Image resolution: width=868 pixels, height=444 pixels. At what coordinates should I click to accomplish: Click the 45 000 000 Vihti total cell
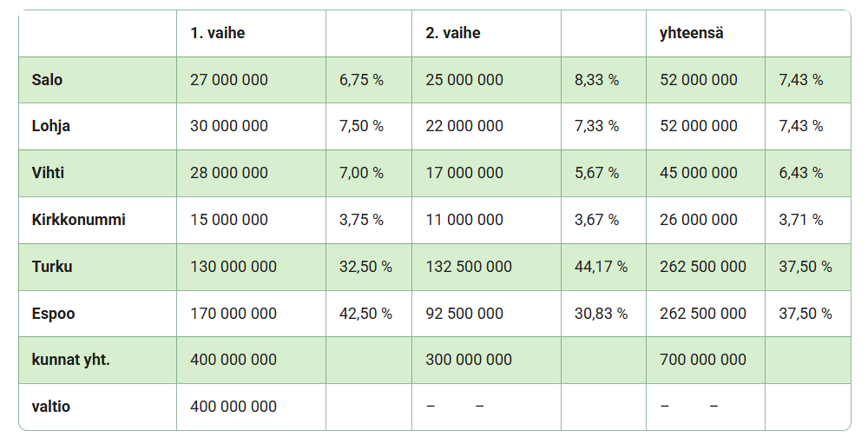click(698, 173)
